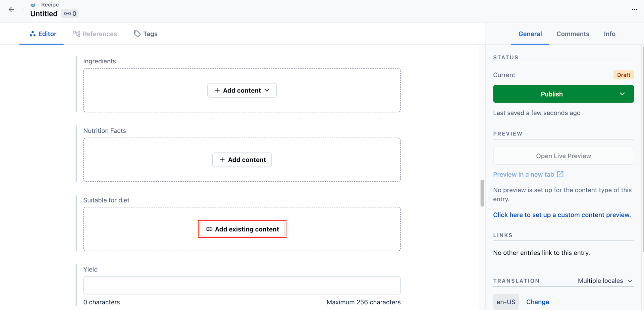
Task: Show the Info sidebar tab
Action: coord(609,34)
